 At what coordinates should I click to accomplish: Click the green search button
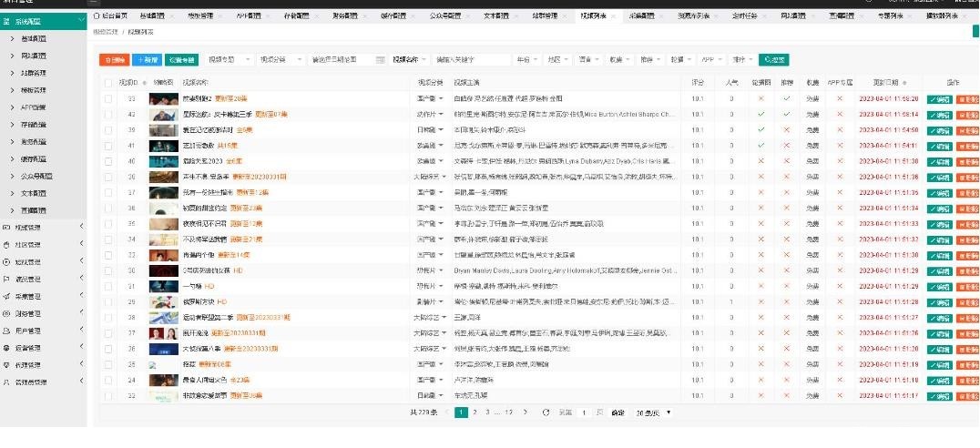coord(774,60)
